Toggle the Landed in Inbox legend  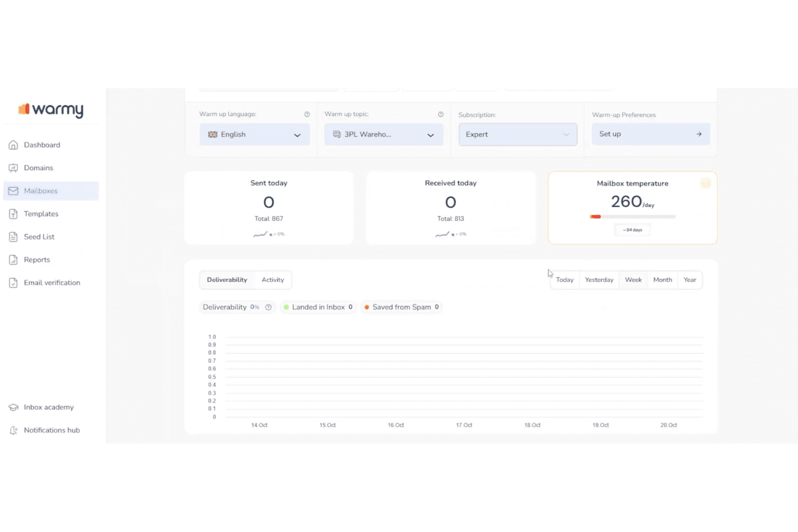[x=318, y=307]
